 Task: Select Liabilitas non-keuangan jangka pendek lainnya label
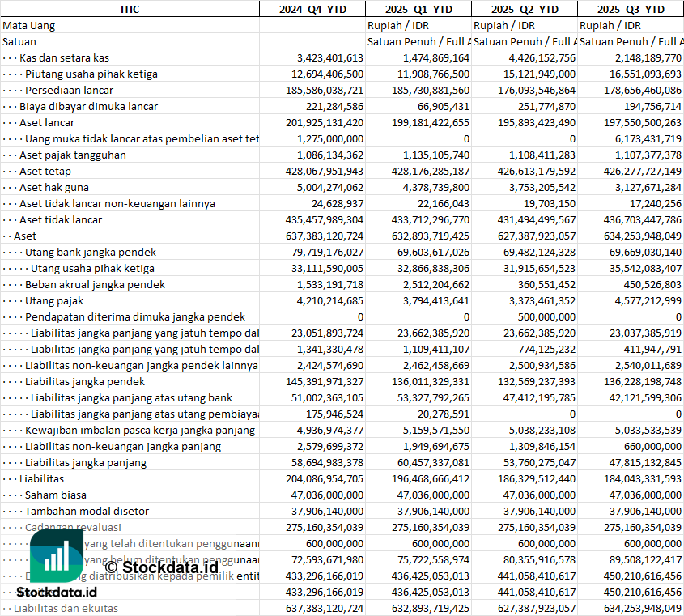(142, 364)
